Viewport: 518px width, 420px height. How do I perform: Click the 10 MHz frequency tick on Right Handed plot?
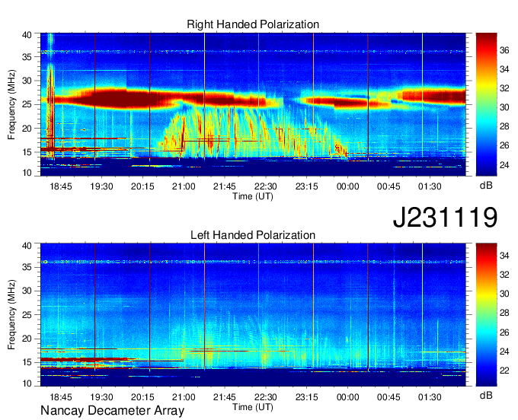coord(27,173)
